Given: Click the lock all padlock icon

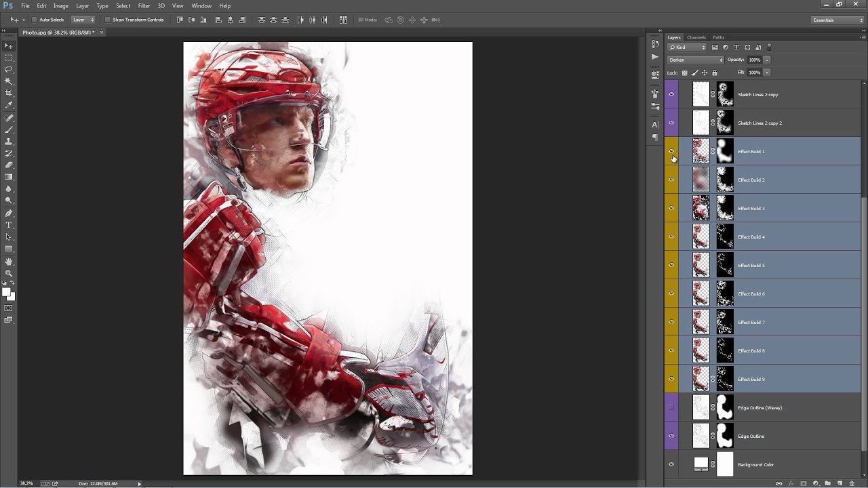Looking at the screenshot, I should click(715, 73).
